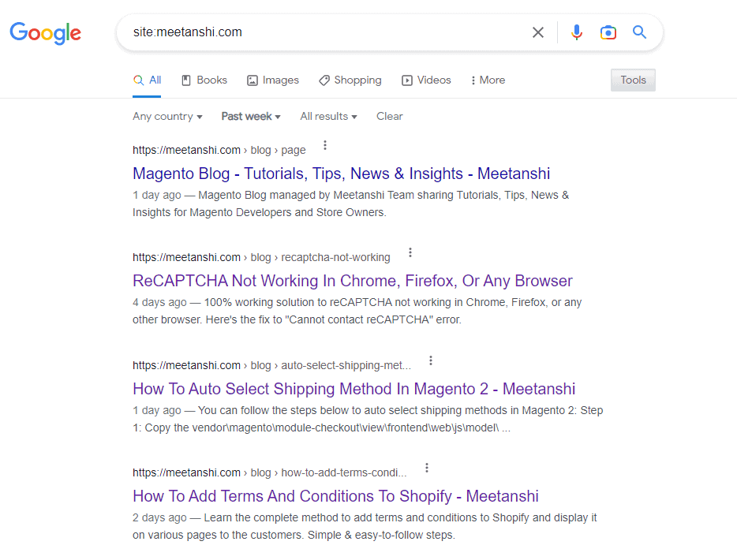Image resolution: width=737 pixels, height=560 pixels.
Task: Click the snippet starting "4 days ago — 100% working"
Action: point(357,311)
